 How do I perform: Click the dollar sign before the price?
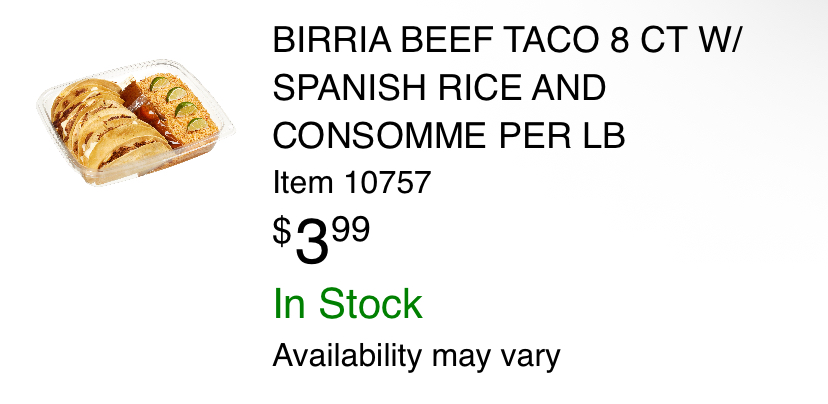(x=283, y=232)
